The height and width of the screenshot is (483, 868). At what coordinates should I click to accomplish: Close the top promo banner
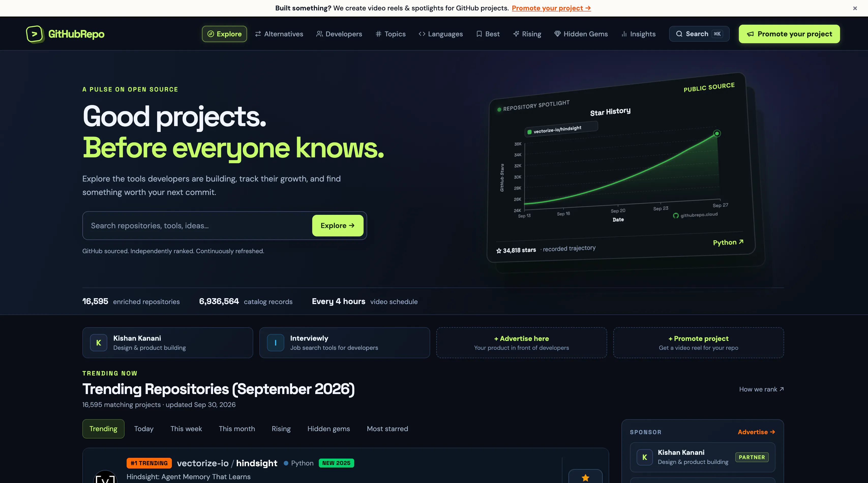pos(855,8)
